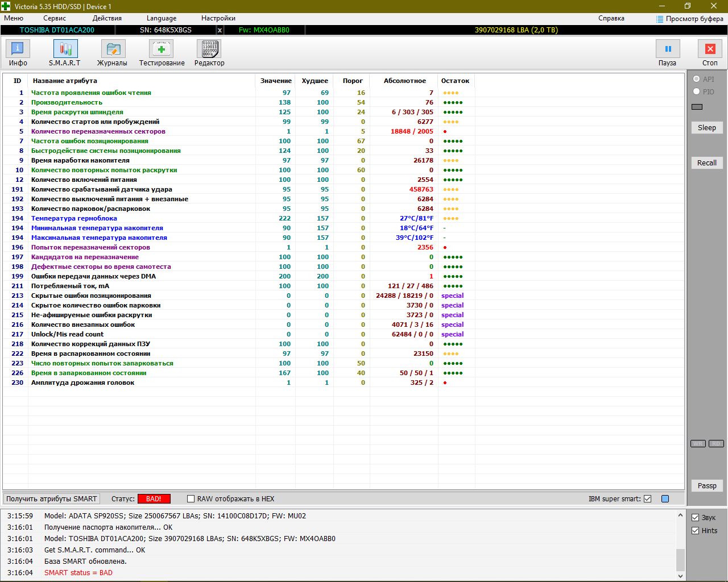Image resolution: width=728 pixels, height=582 pixels.
Task: Click the RD indicator in the right panel
Action: click(716, 443)
